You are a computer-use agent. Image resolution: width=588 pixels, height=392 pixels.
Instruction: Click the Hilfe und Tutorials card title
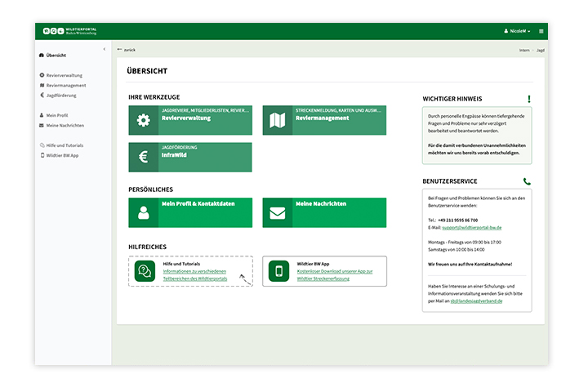click(181, 264)
